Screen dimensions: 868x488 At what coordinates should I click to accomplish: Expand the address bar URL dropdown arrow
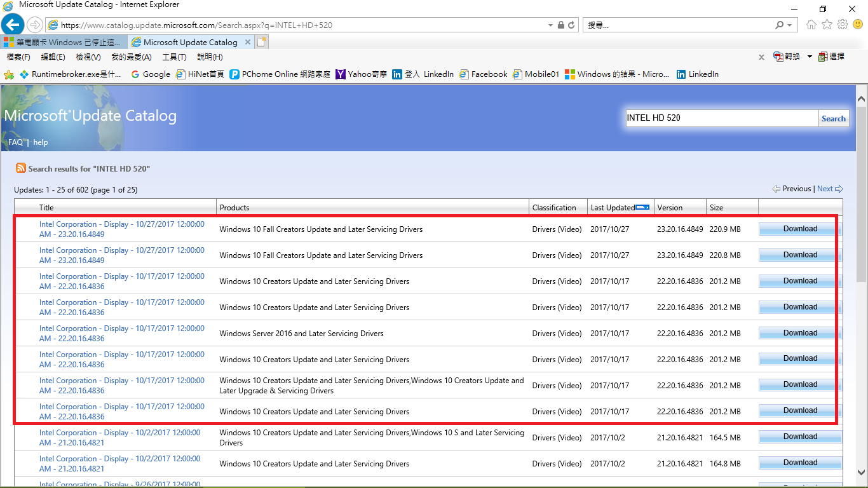(x=550, y=25)
